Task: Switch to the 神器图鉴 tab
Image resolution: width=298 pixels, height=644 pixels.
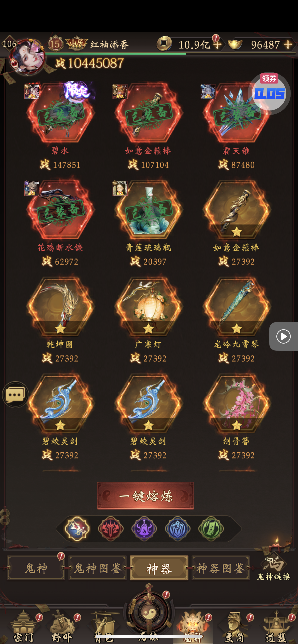Action: point(221,568)
